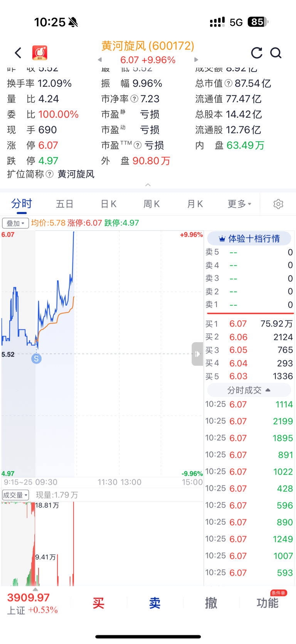
Task: Switch to the 周K tab
Action: tap(151, 204)
